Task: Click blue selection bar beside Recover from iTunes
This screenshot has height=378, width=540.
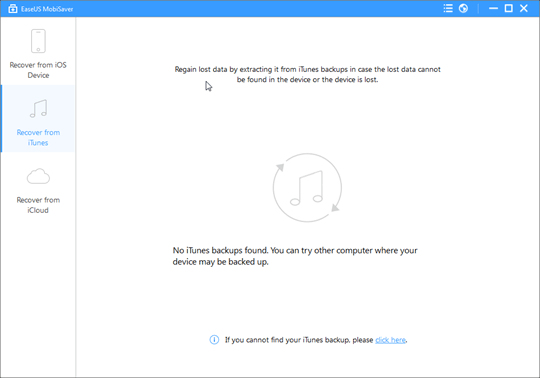Action: pos(1,118)
